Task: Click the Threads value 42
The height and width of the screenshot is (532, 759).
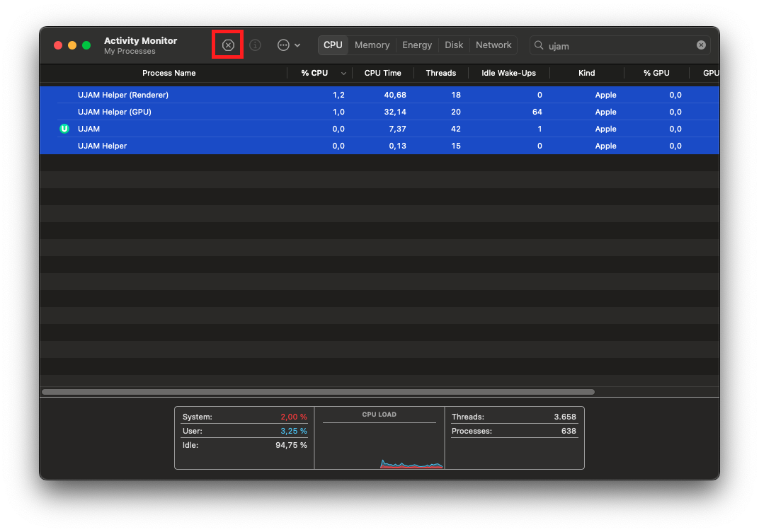Action: pos(455,129)
